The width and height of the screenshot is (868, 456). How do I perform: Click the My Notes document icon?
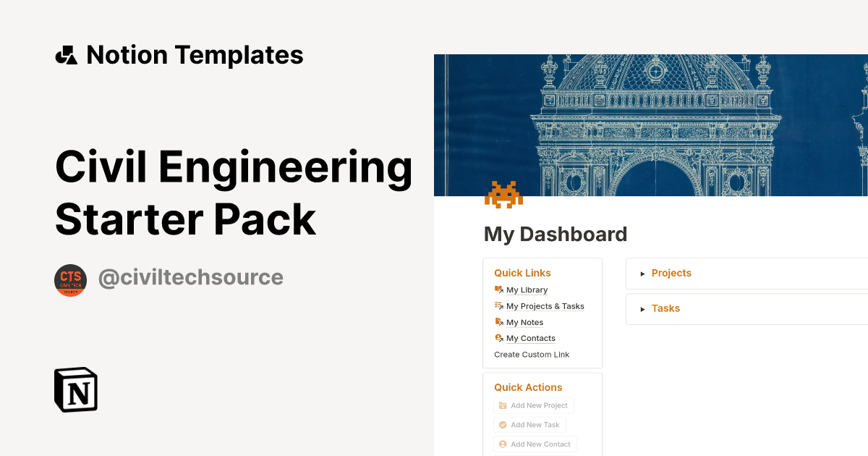click(x=498, y=322)
